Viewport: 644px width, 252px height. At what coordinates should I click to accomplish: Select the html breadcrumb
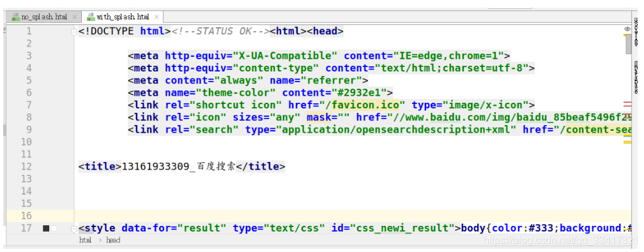(85, 240)
